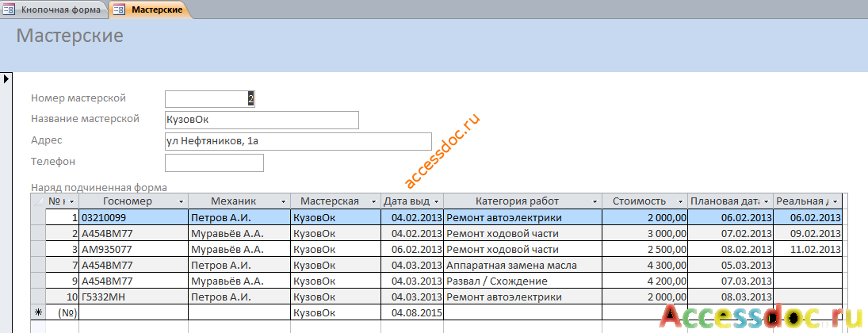Open the Категория работ column dropdown arrow
This screenshot has width=868, height=333.
point(595,201)
